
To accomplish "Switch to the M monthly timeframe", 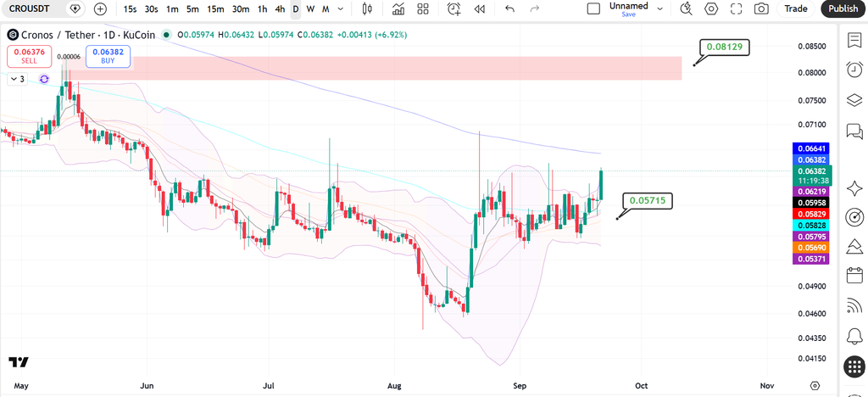I will tap(325, 8).
